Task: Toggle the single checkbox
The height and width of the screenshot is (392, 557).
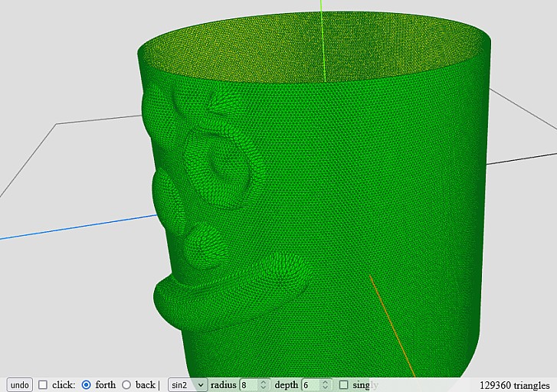Action: coord(343,384)
